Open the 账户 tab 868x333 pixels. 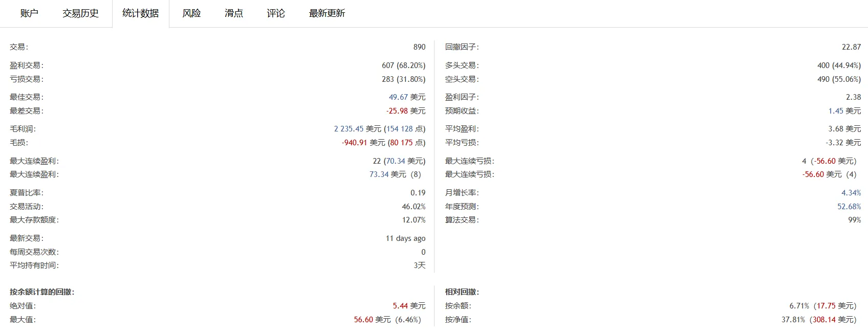pos(29,13)
